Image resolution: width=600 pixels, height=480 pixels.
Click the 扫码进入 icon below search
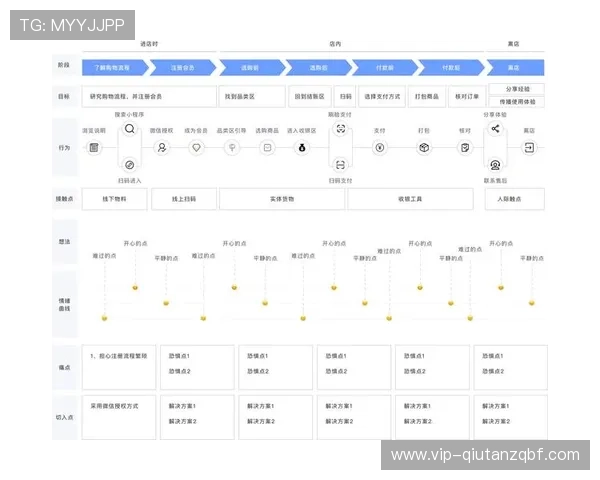click(x=130, y=165)
